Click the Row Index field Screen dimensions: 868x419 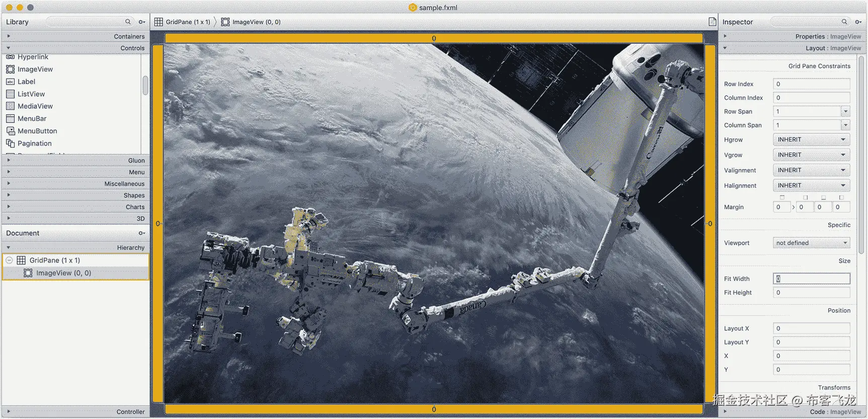pos(812,84)
